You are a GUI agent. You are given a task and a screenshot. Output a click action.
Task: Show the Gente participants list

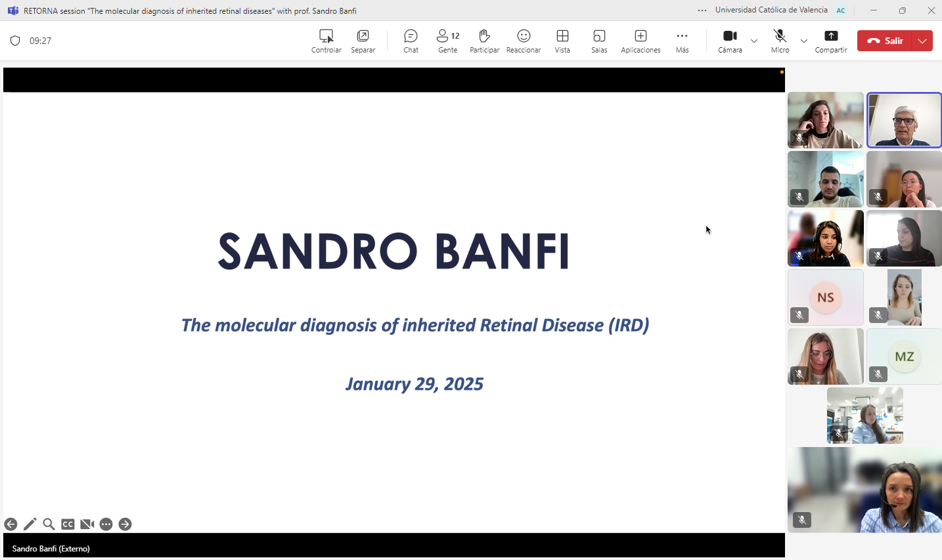448,41
